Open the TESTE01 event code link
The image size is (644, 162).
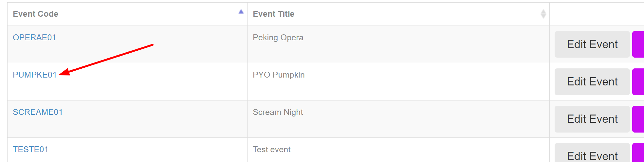[30, 150]
